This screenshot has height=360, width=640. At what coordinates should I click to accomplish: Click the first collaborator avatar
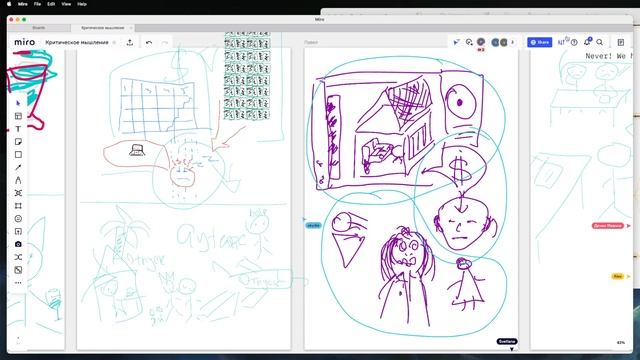(x=481, y=42)
